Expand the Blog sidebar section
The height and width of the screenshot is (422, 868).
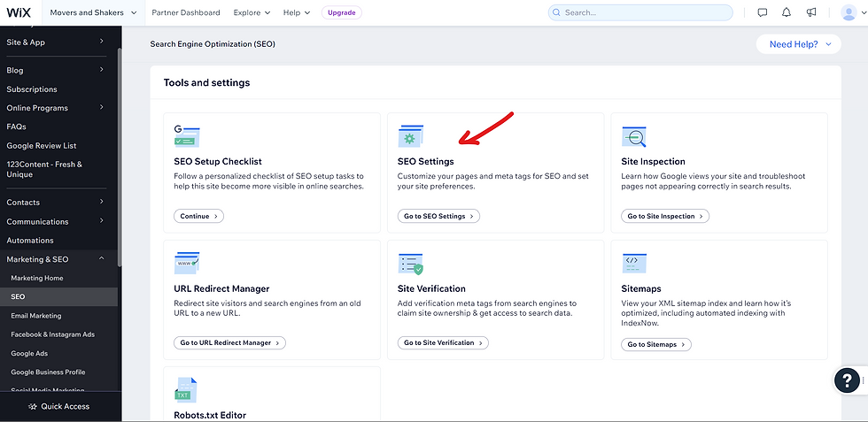(102, 70)
